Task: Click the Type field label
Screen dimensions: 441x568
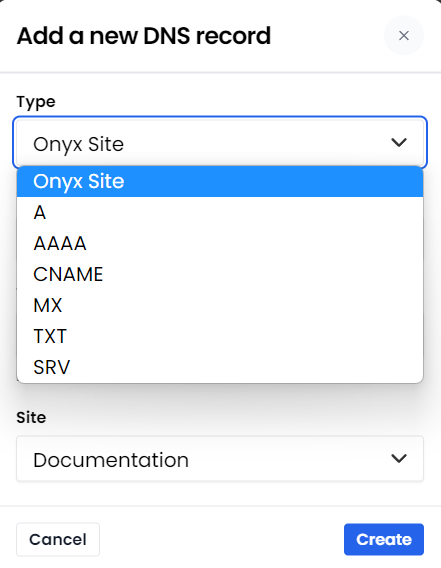Action: (36, 102)
